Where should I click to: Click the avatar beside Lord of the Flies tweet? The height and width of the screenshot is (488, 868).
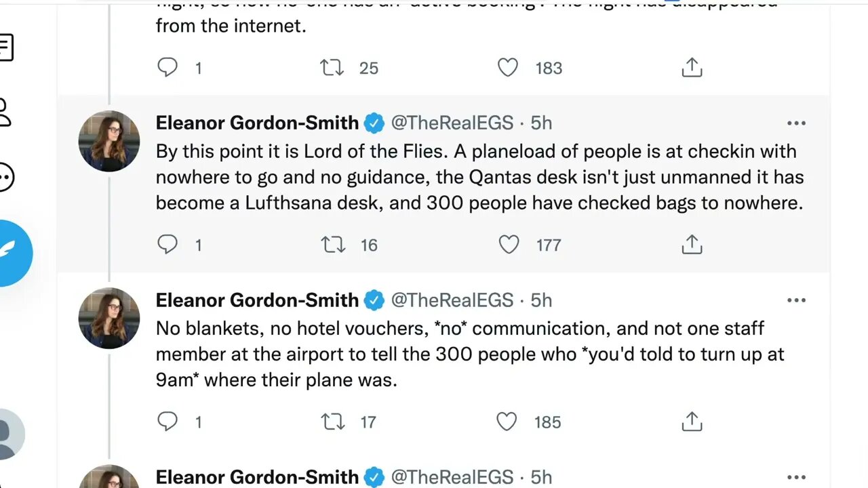click(x=109, y=141)
